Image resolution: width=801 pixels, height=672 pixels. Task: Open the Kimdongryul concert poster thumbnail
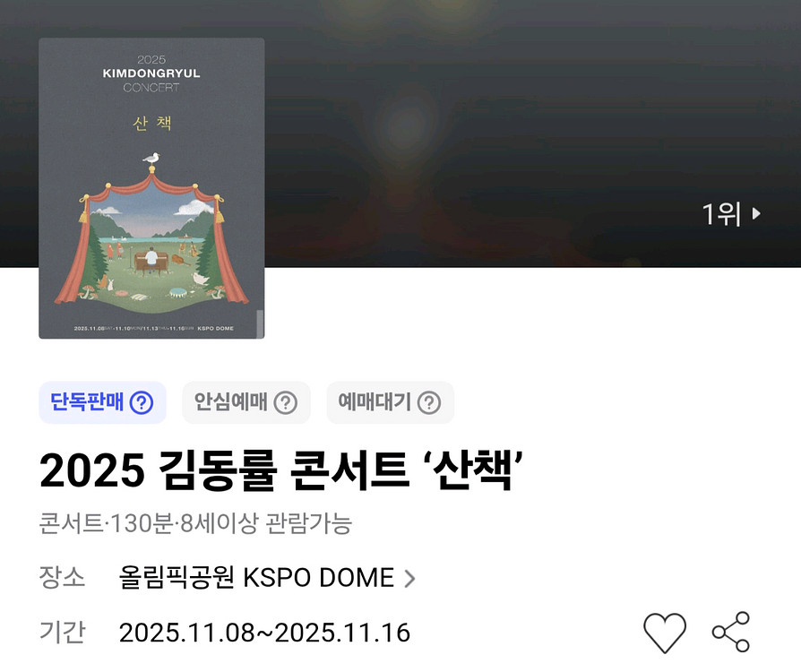(151, 188)
